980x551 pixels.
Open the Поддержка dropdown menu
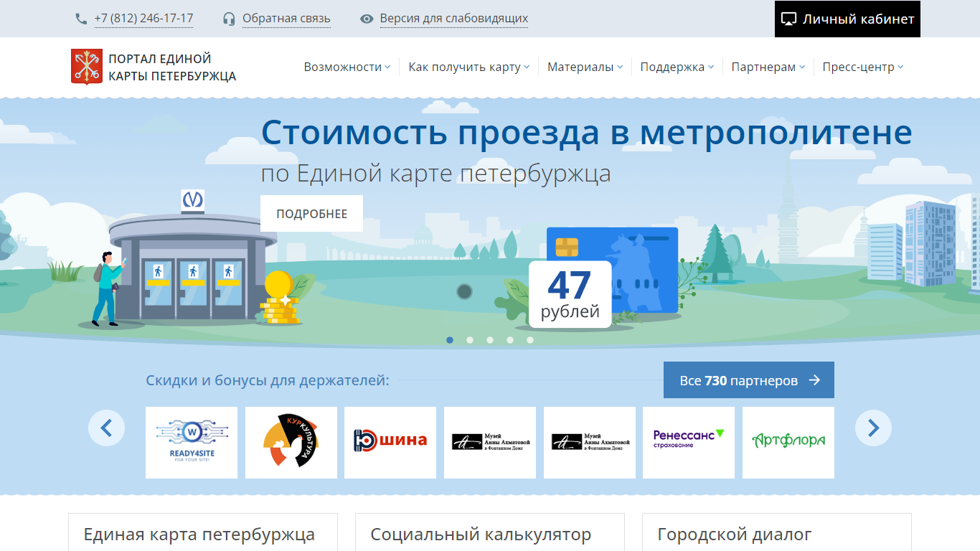point(677,67)
